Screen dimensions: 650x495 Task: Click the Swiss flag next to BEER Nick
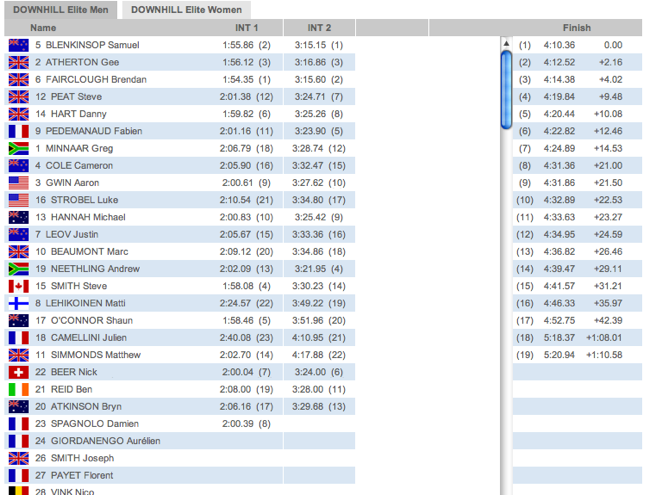[18, 372]
